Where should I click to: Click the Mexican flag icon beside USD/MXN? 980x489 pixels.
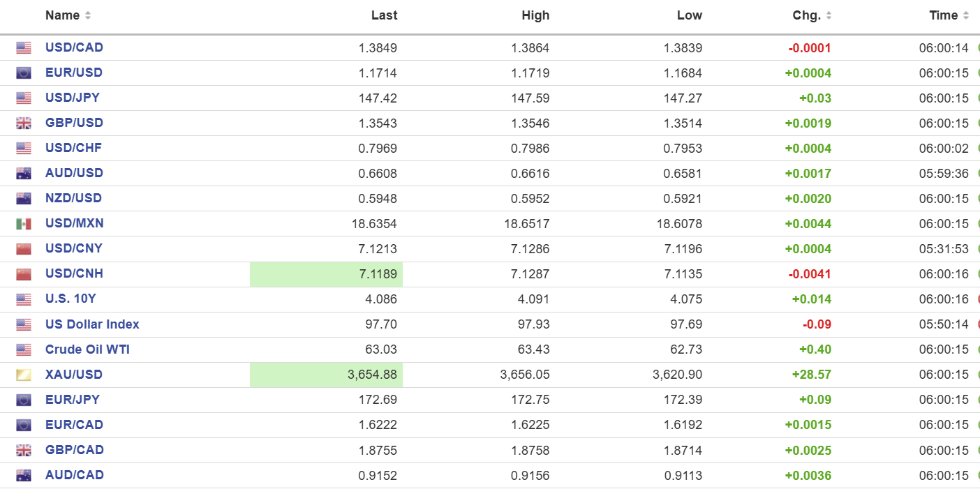click(x=24, y=224)
